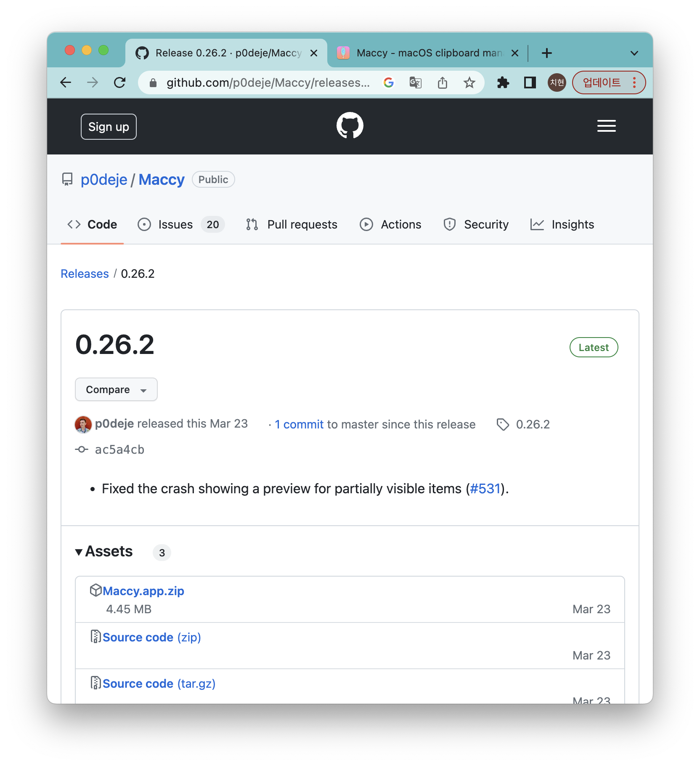Close the Release 0.26.2 tab
Screen dimensions: 700x766
click(314, 53)
